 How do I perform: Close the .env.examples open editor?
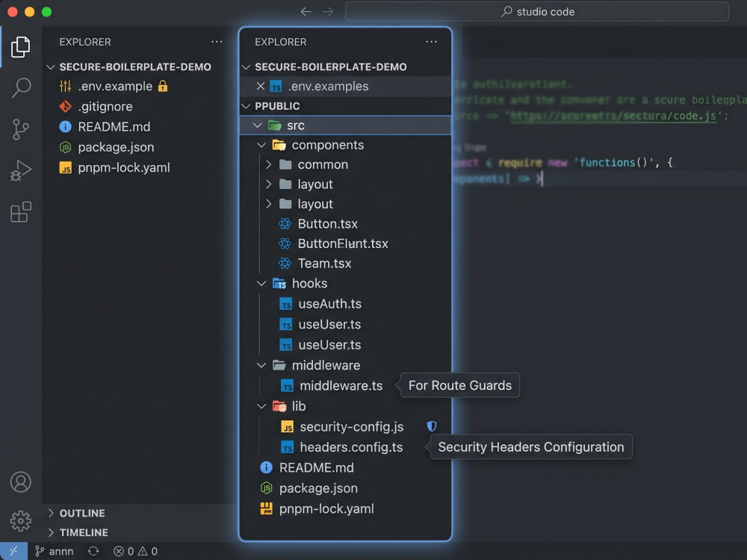click(x=261, y=86)
